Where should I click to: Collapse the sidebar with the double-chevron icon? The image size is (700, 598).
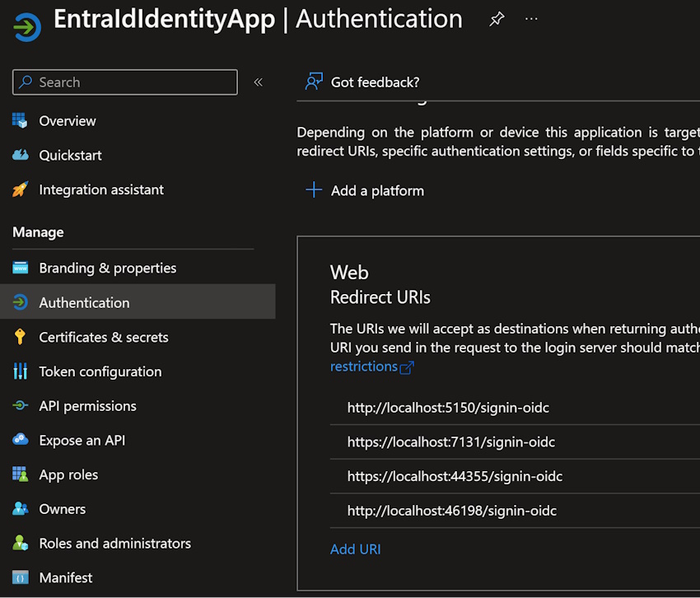258,82
